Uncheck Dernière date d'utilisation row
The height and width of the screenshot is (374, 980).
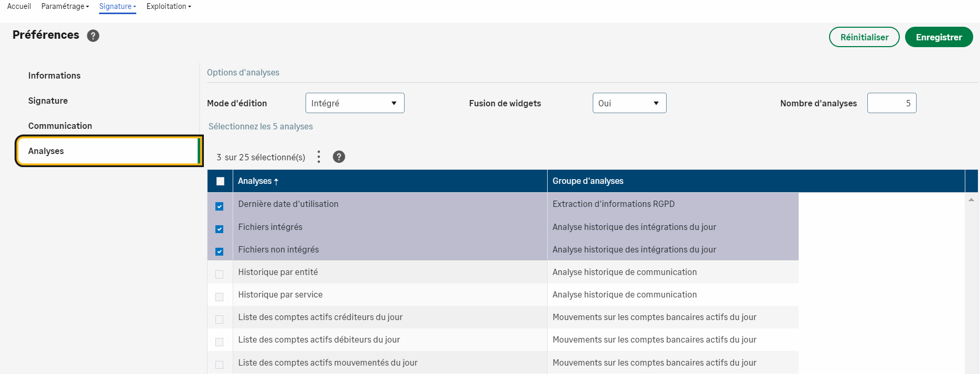220,206
